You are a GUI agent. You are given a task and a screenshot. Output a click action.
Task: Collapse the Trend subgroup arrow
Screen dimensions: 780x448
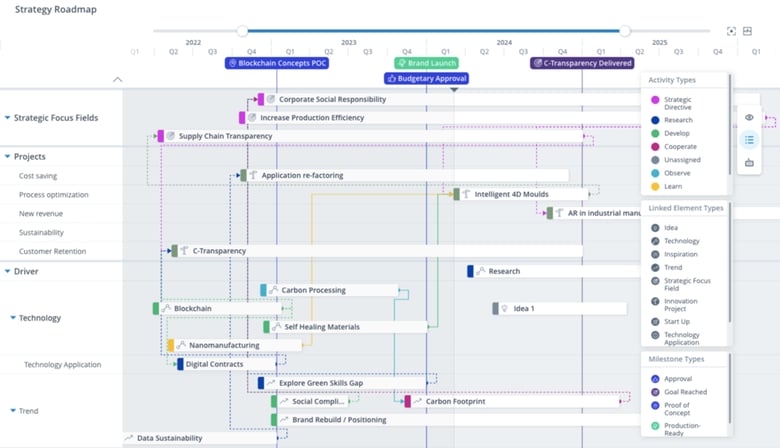click(13, 411)
